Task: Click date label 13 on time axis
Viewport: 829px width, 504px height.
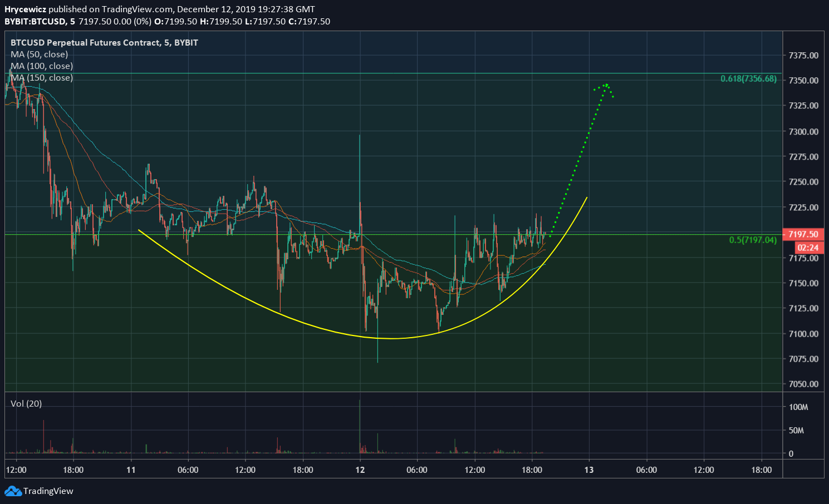Action: tap(589, 470)
